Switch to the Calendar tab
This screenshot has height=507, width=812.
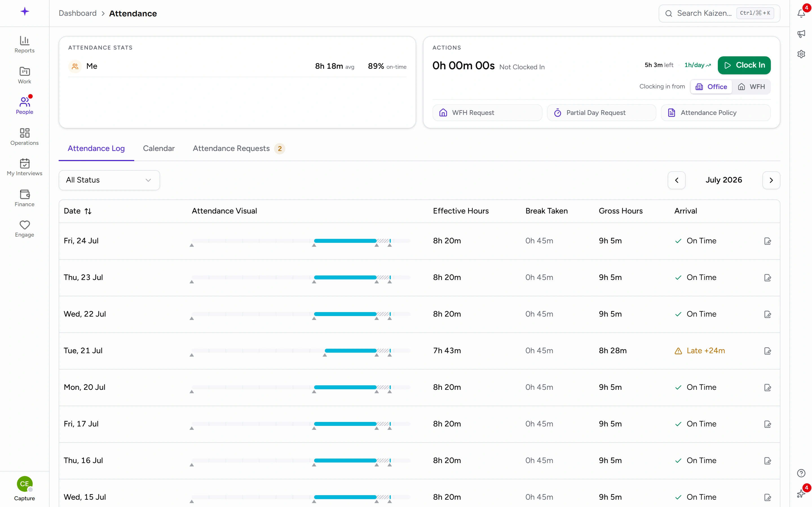pyautogui.click(x=159, y=148)
